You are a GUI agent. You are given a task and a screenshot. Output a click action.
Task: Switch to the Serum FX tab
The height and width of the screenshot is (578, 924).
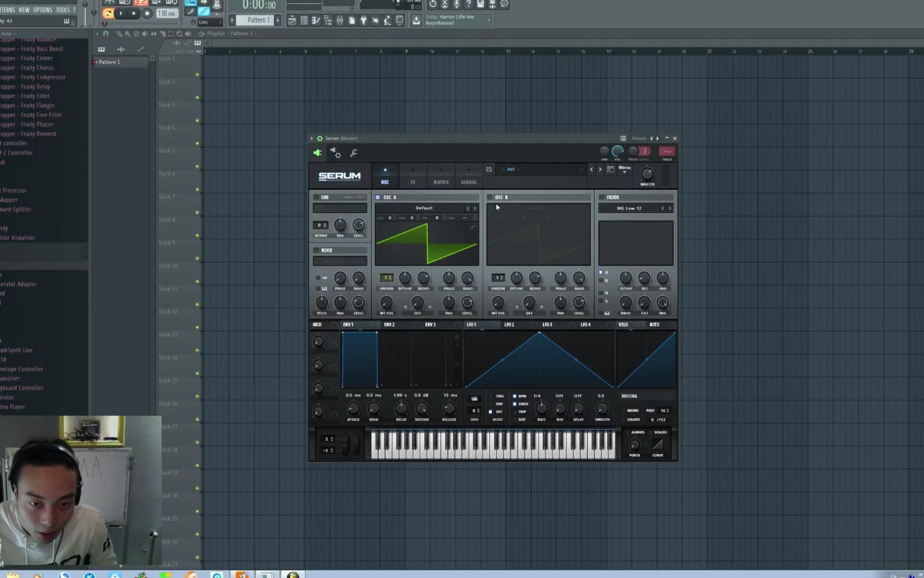coord(413,176)
